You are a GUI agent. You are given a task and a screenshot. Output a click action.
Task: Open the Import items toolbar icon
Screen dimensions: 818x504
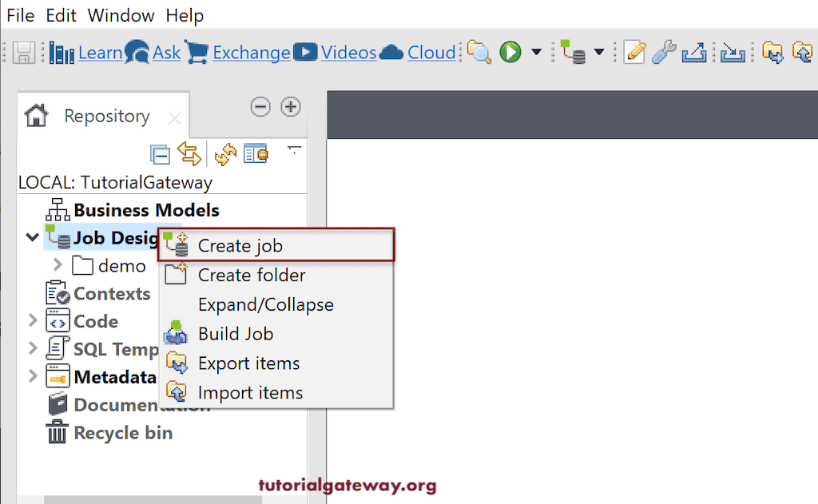pyautogui.click(x=804, y=51)
